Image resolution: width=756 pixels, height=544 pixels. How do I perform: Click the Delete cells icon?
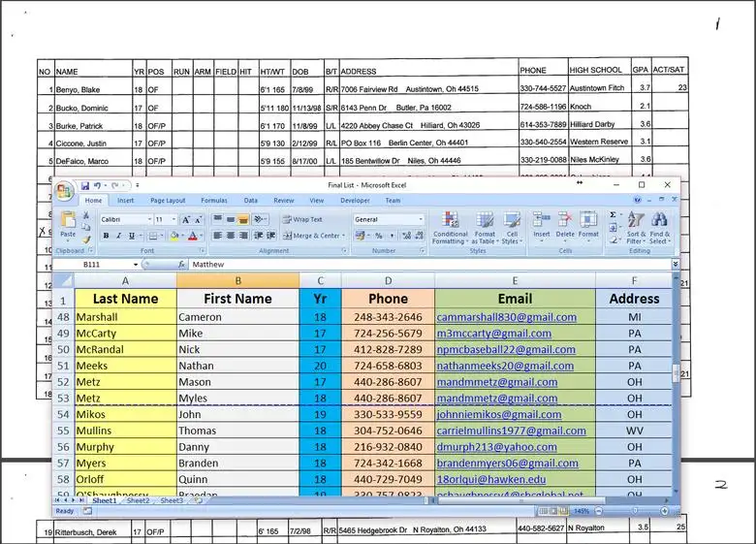click(x=565, y=220)
